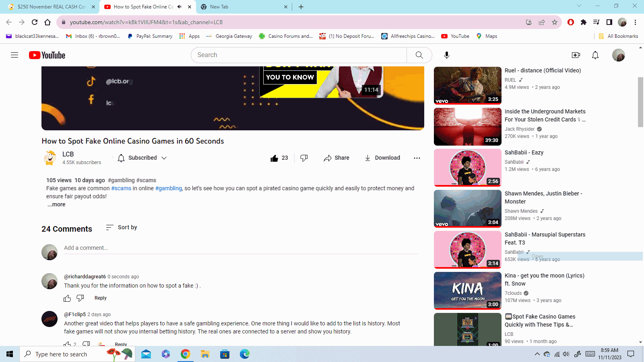The height and width of the screenshot is (362, 644).
Task: Open the taskbar volume speaker icon
Action: (x=566, y=354)
